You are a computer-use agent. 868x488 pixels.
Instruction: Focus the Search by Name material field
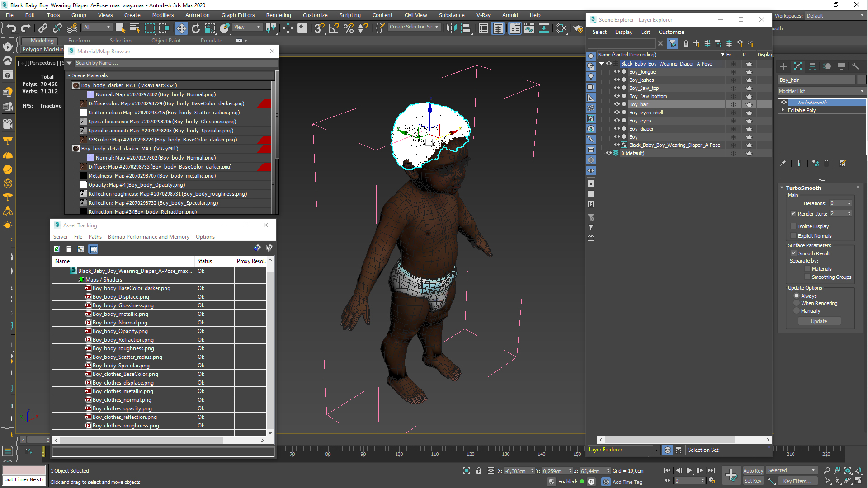[x=175, y=63]
